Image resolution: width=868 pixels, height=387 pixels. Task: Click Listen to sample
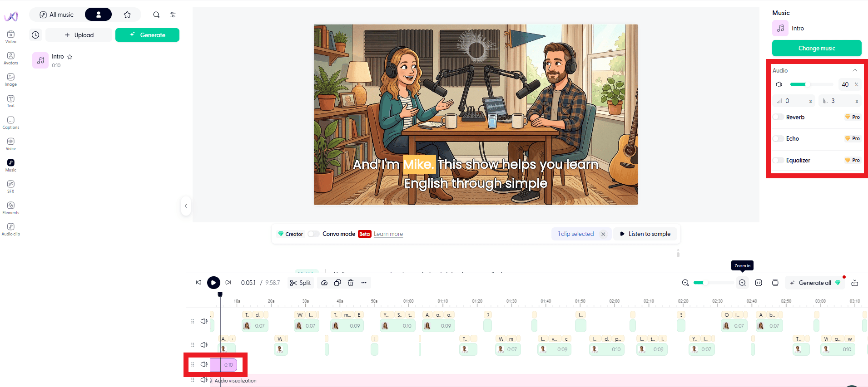click(645, 234)
